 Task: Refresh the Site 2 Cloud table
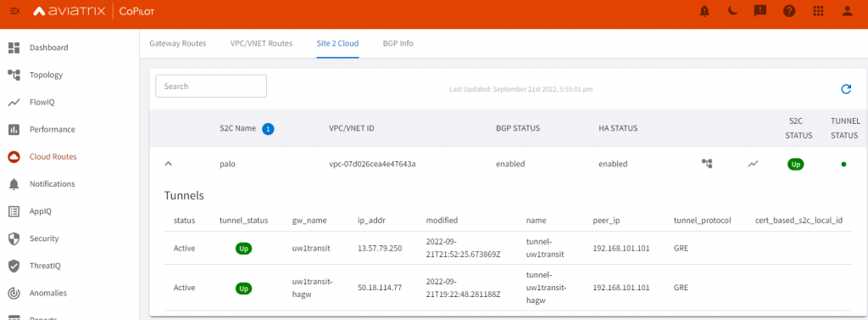[846, 89]
